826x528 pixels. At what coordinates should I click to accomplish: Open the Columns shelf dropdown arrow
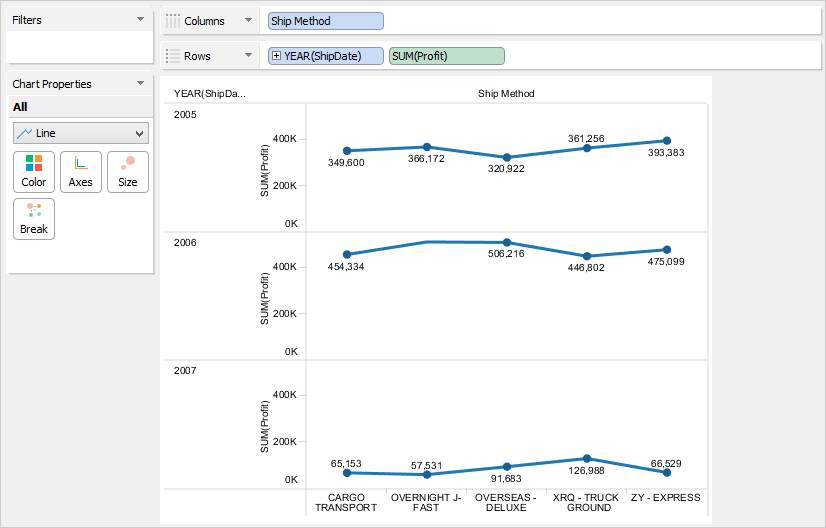pyautogui.click(x=248, y=21)
